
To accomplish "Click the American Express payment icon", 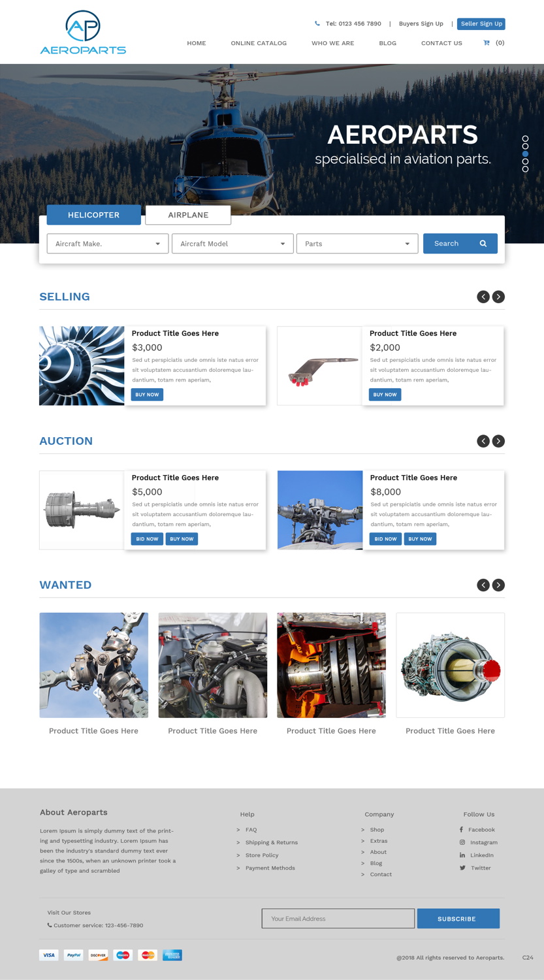I will click(172, 955).
